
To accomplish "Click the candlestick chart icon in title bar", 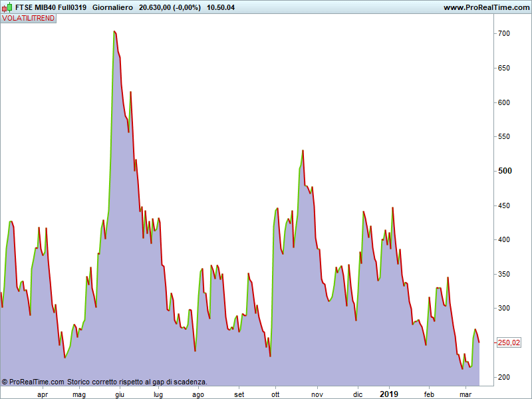I will coord(7,7).
